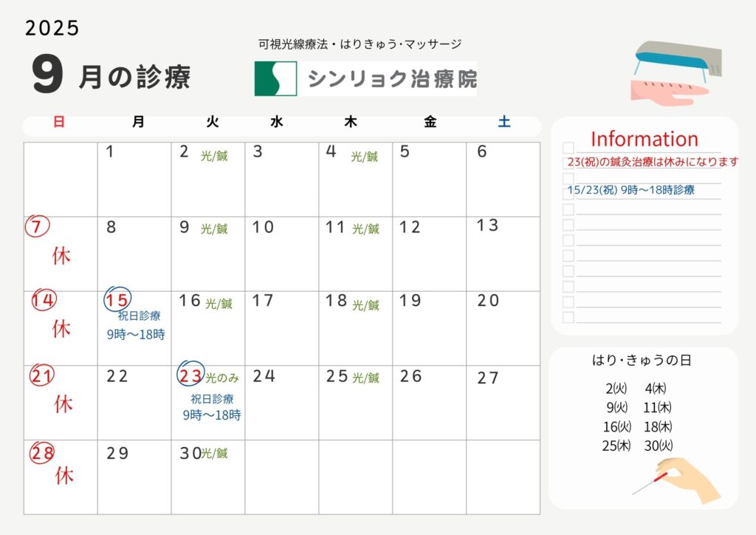Click the 光のみ label on the 23rd
Image resolution: width=756 pixels, height=535 pixels.
(x=222, y=378)
